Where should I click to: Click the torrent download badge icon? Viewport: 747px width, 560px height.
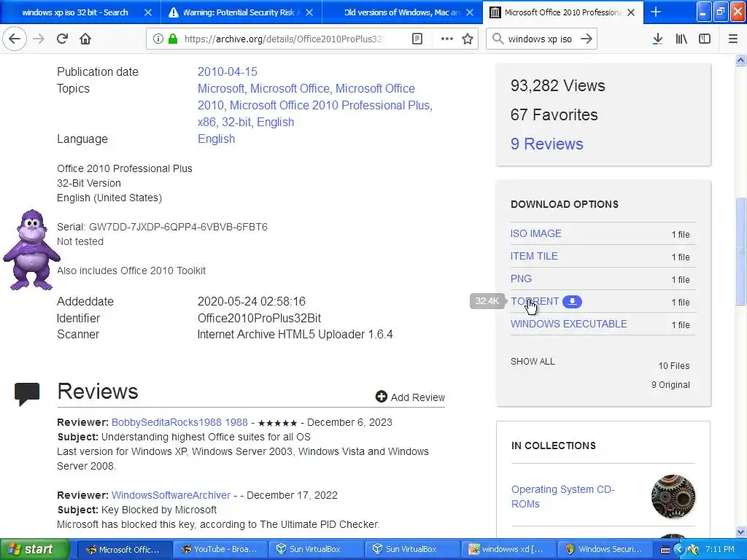(x=572, y=301)
